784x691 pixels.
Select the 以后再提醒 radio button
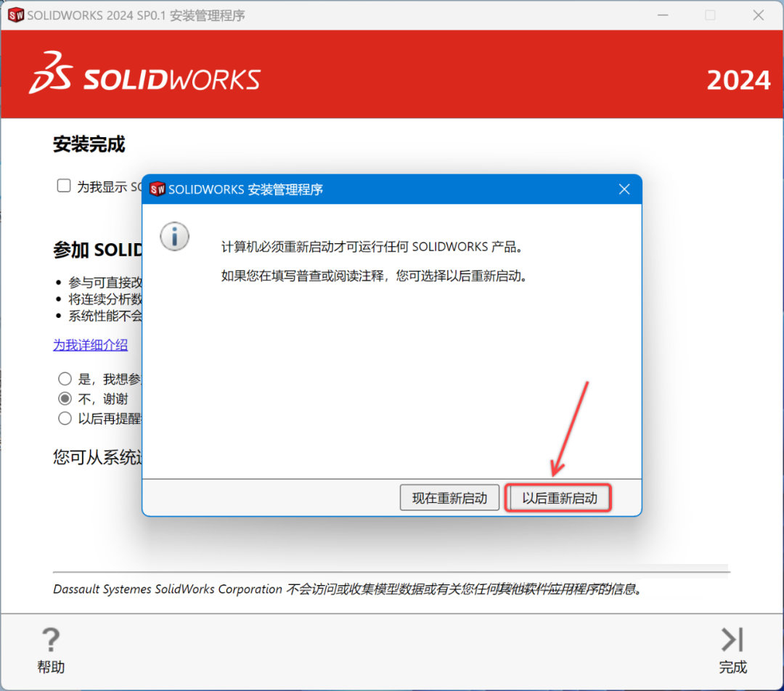(x=65, y=418)
